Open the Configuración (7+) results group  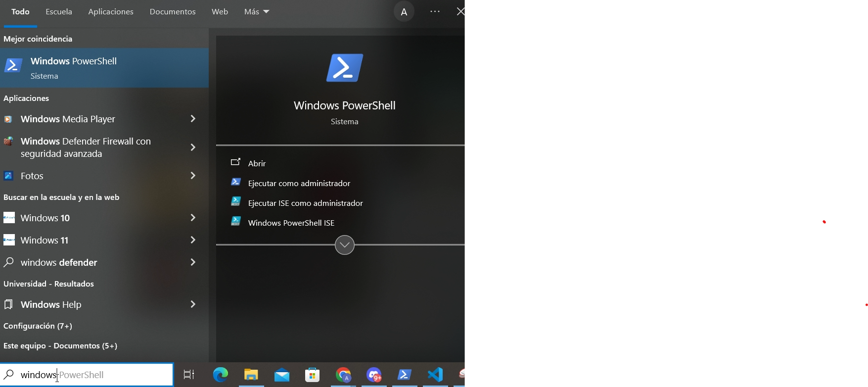[38, 326]
